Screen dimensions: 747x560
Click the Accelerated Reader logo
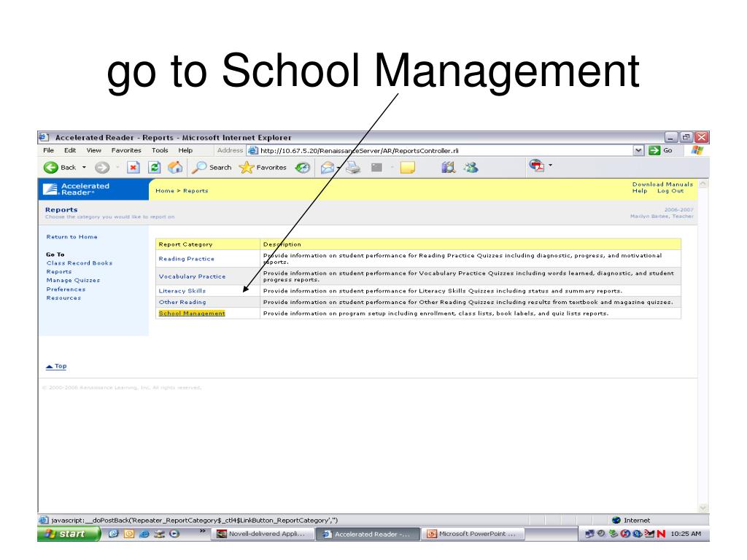(76, 190)
